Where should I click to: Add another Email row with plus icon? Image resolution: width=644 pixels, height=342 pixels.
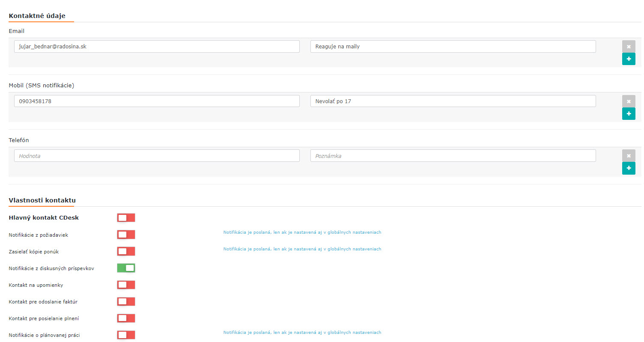(x=628, y=59)
